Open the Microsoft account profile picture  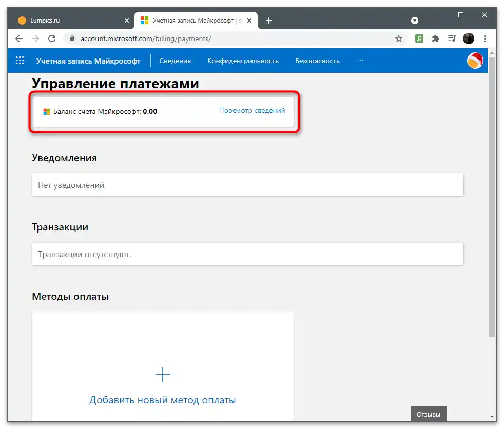475,61
